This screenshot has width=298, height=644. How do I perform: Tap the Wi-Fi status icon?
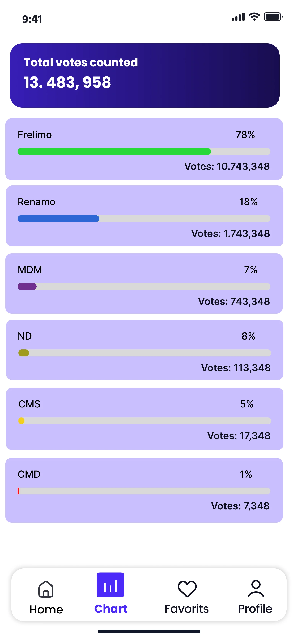click(254, 17)
